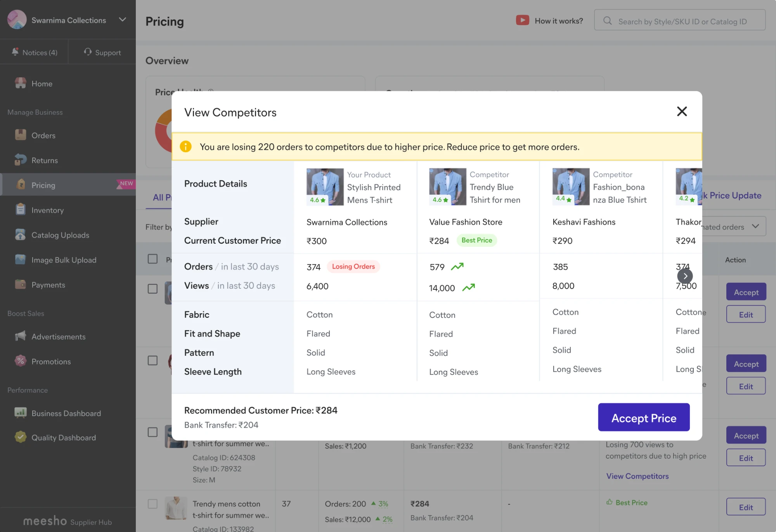The width and height of the screenshot is (776, 532).
Task: Open Bulk Price Update tab
Action: 732,195
